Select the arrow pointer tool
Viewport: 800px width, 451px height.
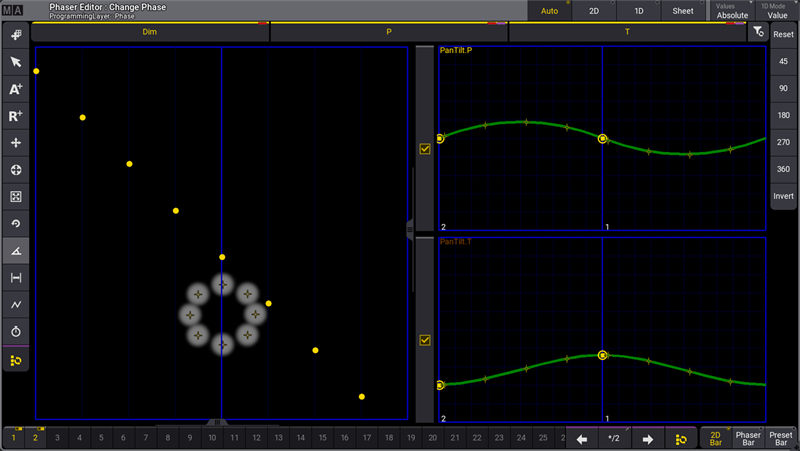tap(16, 62)
